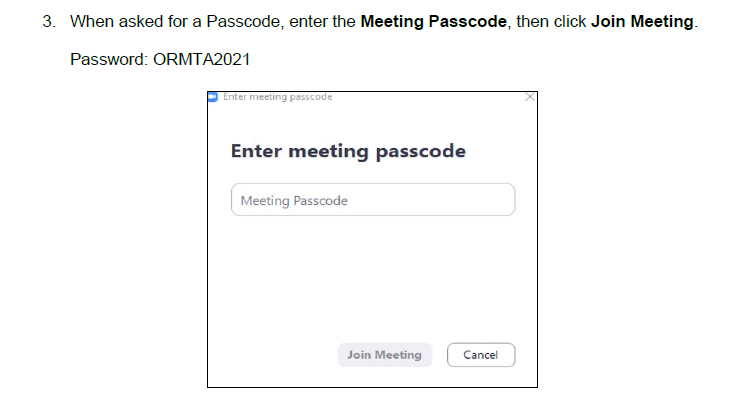This screenshot has height=413, width=735.
Task: Click empty dialog area below the passcode field
Action: pyautogui.click(x=372, y=280)
